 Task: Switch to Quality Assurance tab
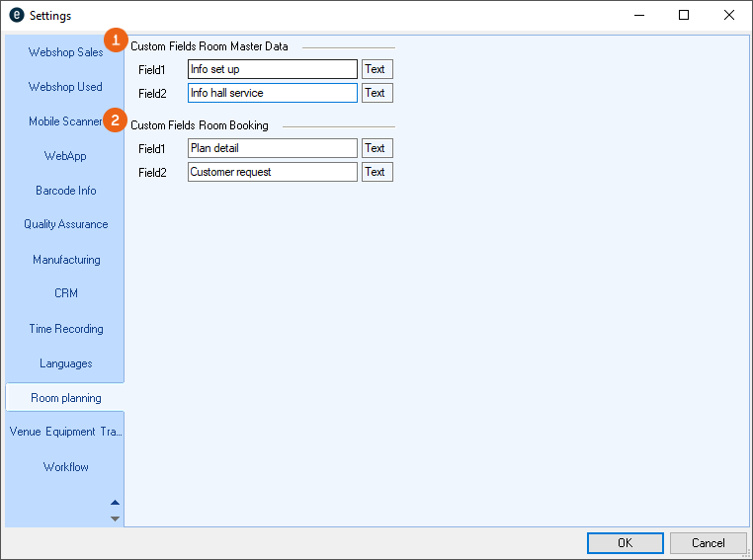tap(65, 224)
